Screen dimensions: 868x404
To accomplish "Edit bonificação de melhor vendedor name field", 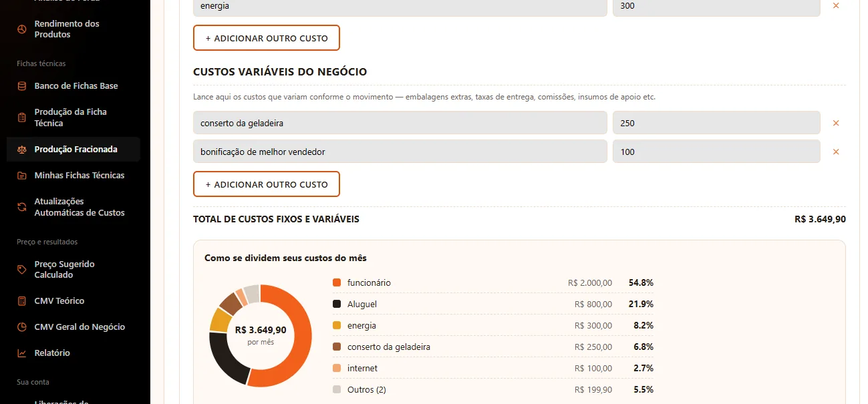I will (400, 152).
